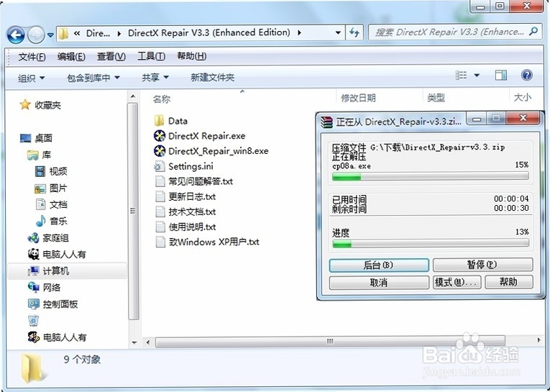Open the 包含到库中 dropdown

(x=93, y=78)
